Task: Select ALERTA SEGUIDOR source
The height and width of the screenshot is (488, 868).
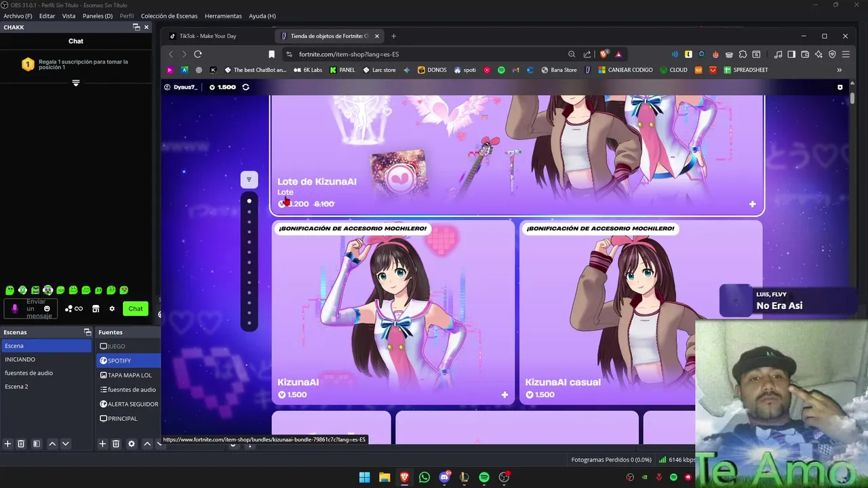Action: (x=128, y=404)
